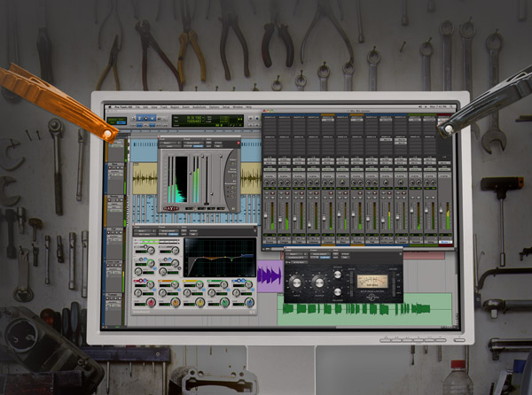Select the yellow audio clip in Edit window
532x395 pixels.
145,179
